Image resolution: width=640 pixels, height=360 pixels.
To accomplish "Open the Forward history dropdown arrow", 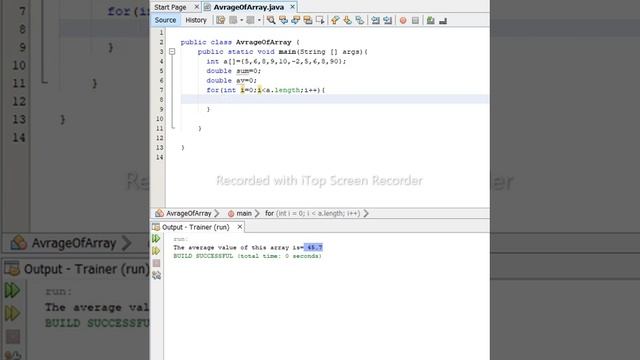I will tap(259, 20).
